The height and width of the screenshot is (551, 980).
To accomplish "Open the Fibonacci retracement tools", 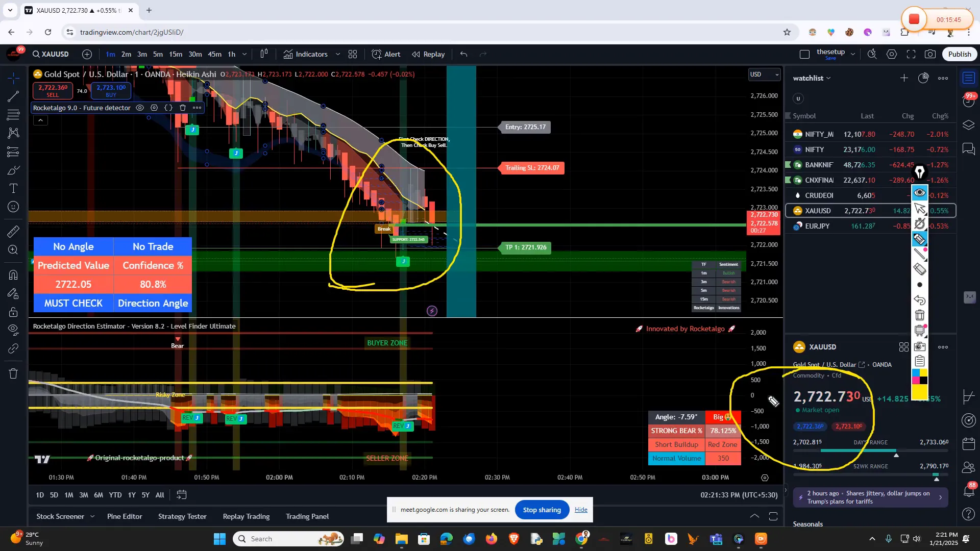I will click(x=13, y=115).
